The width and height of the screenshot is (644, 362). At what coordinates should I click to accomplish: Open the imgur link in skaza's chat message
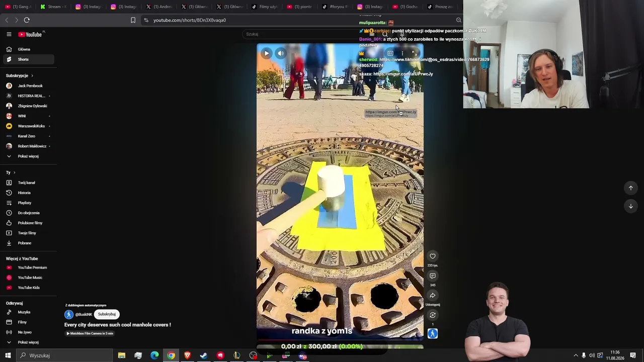pyautogui.click(x=403, y=74)
